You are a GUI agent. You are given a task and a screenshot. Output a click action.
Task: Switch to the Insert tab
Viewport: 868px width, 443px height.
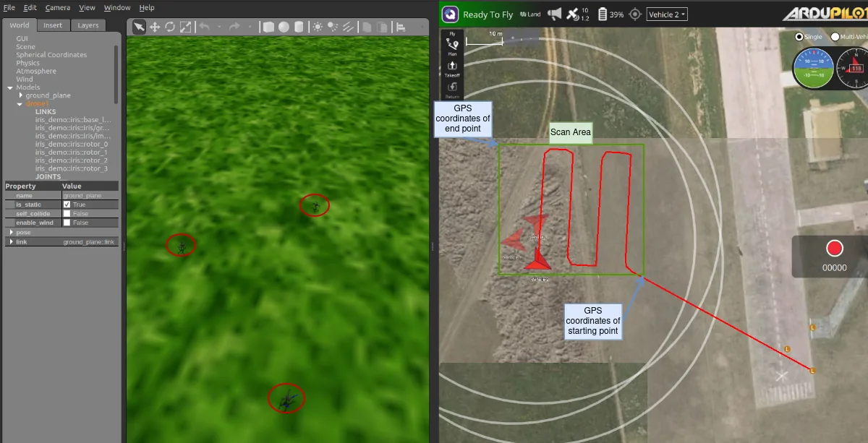pyautogui.click(x=53, y=25)
